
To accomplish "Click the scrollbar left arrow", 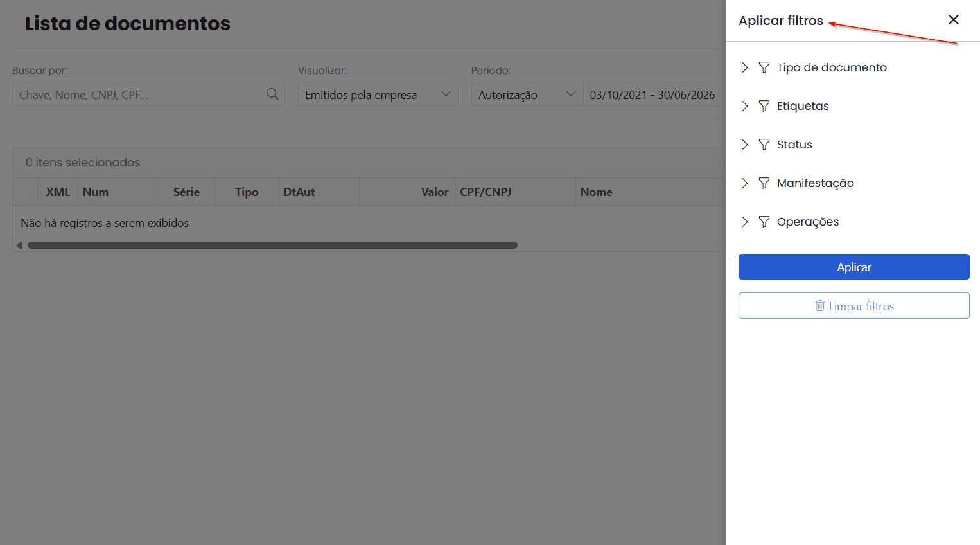I will pos(19,245).
